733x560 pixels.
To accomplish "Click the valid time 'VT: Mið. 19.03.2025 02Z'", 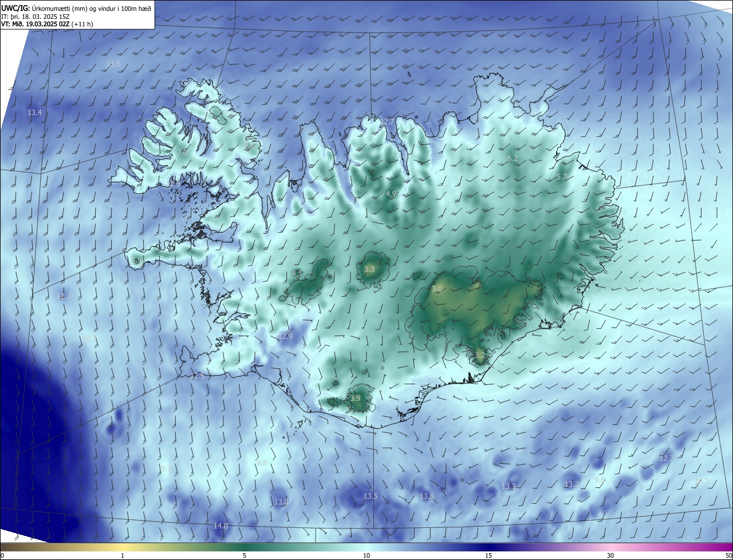I will [35, 24].
